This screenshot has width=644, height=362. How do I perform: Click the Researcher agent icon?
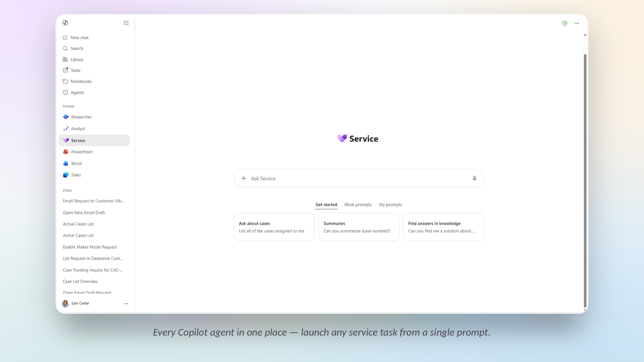point(66,117)
